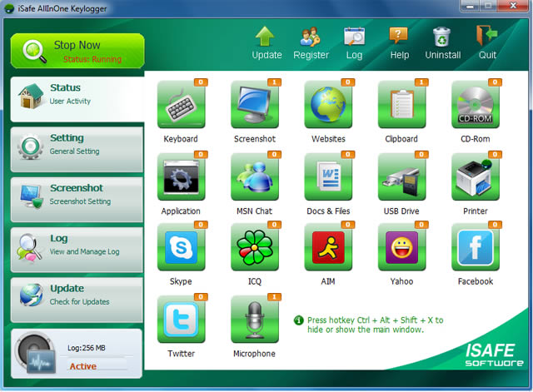Open the Docs & Files icon
Image resolution: width=533 pixels, height=392 pixels.
[x=328, y=177]
